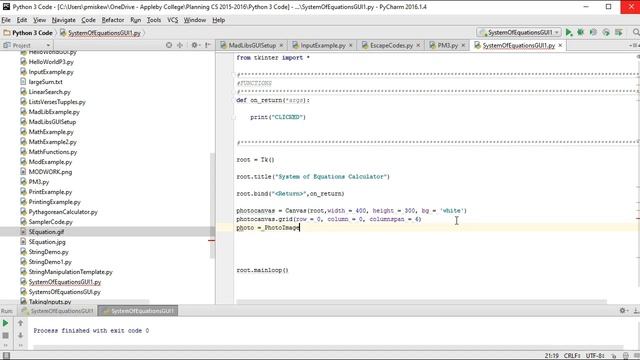Open the Navigate menu
Screen dimensions: 640x360
(x=63, y=20)
